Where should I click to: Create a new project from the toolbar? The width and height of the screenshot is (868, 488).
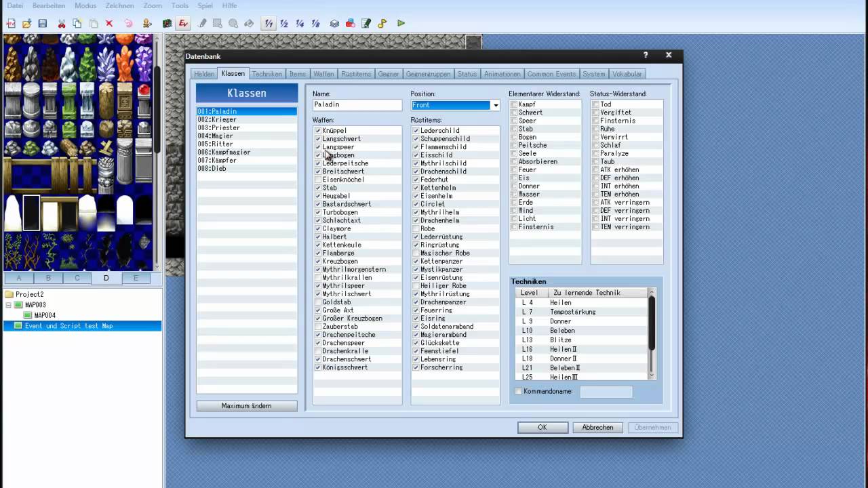(x=11, y=23)
